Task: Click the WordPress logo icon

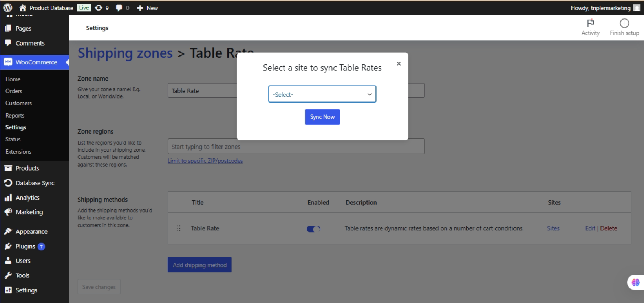Action: [7, 7]
